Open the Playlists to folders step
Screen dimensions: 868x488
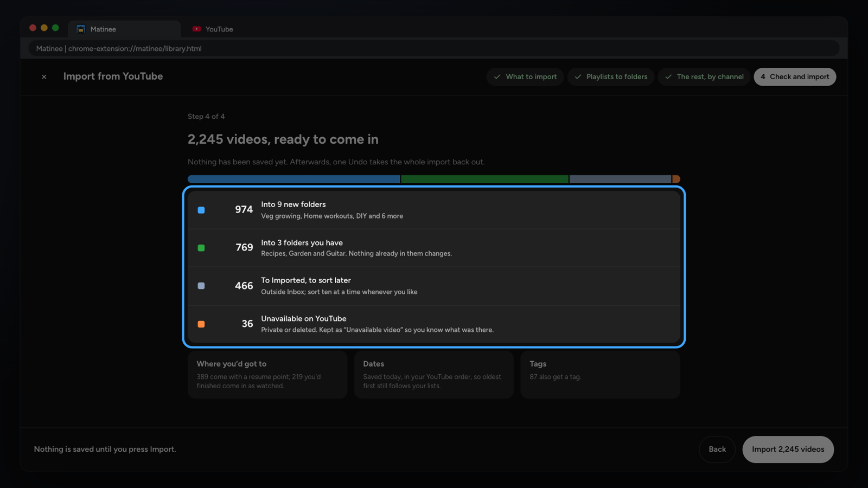tap(611, 77)
